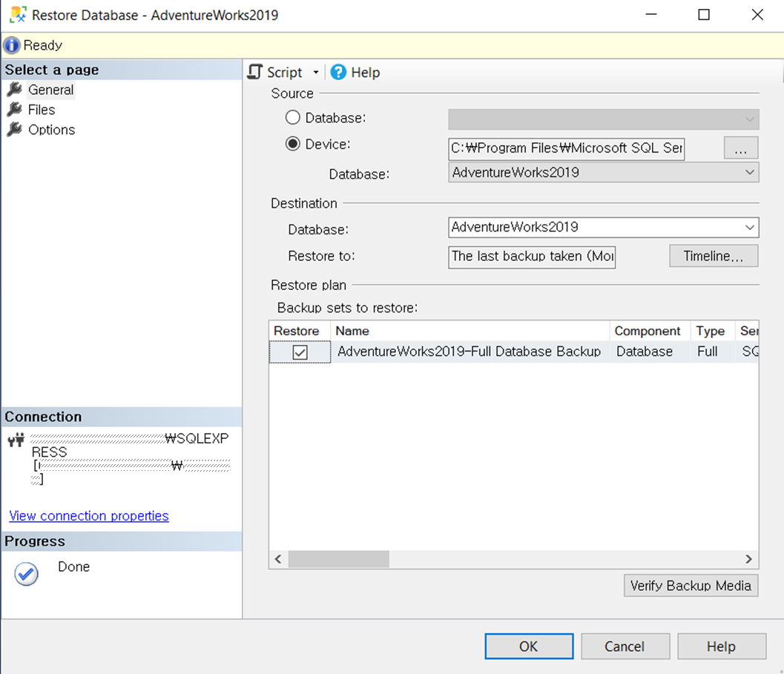Select the Files page wrench icon
784x674 pixels.
point(15,110)
